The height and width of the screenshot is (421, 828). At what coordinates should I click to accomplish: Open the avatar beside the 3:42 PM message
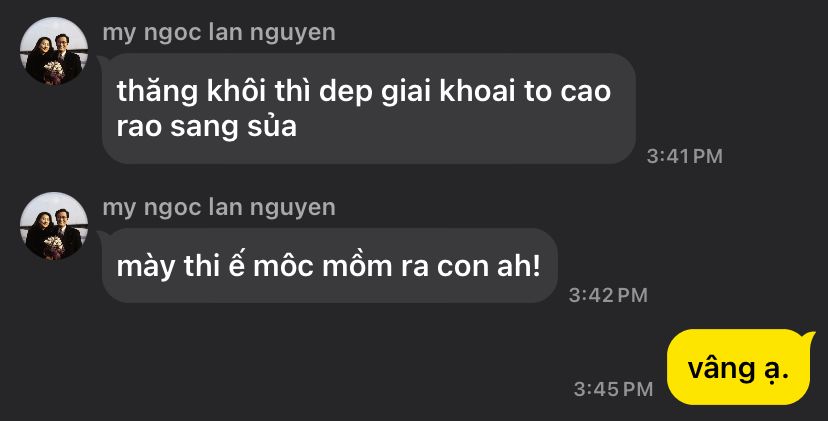[54, 226]
